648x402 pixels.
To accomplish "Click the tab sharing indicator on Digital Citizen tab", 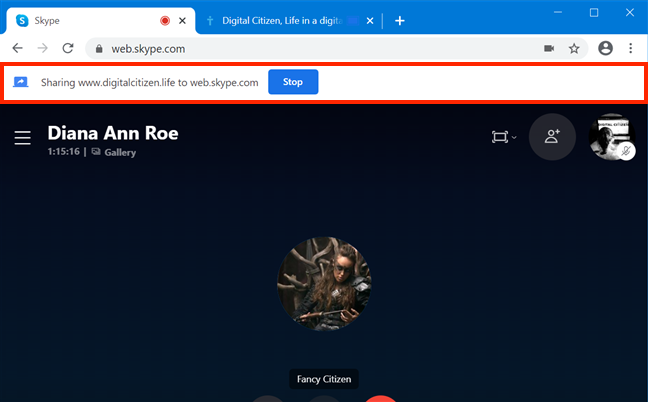I will pyautogui.click(x=353, y=21).
